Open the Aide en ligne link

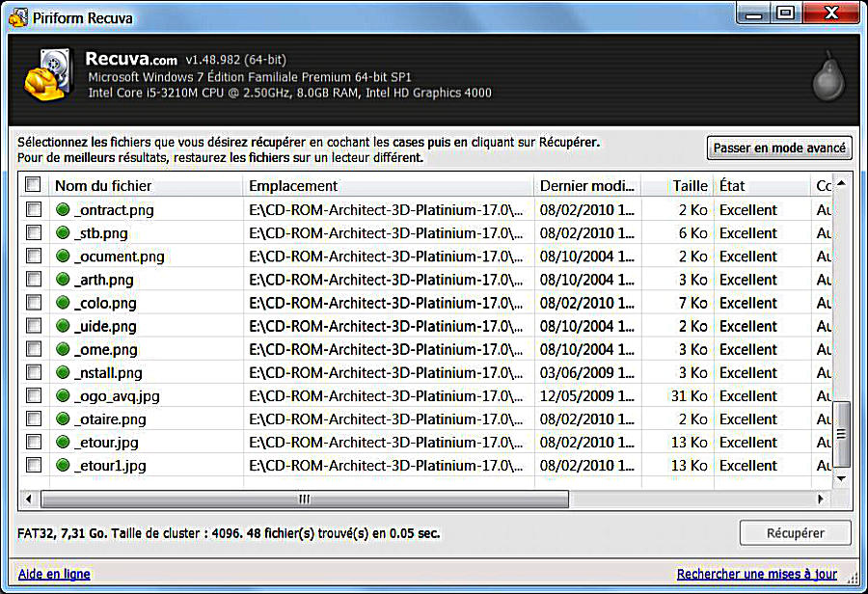[x=54, y=574]
